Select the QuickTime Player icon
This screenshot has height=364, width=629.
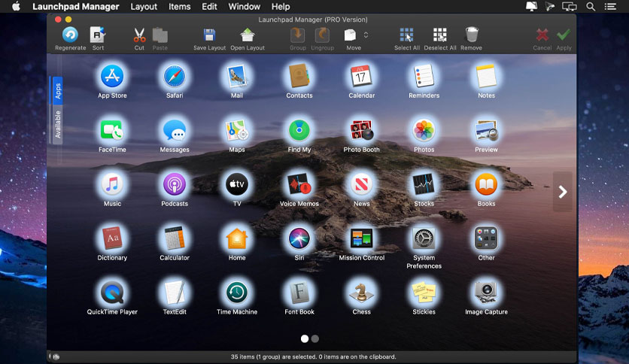pyautogui.click(x=112, y=293)
